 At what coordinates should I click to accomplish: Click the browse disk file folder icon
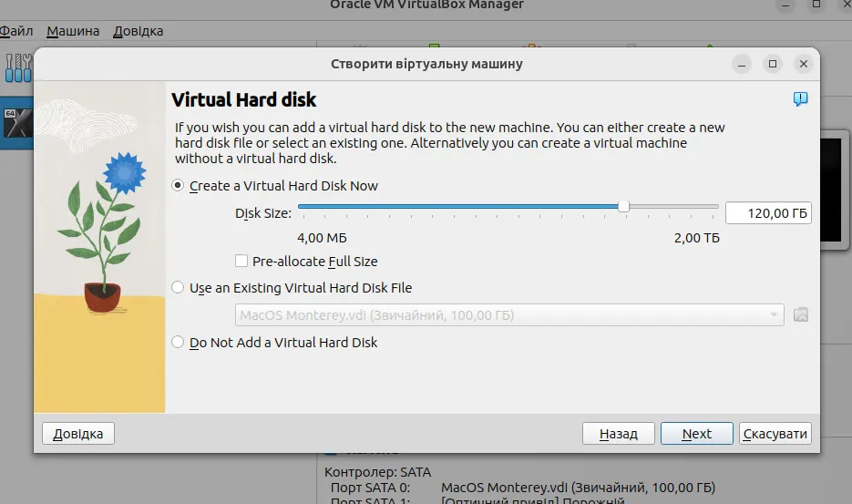(800, 314)
